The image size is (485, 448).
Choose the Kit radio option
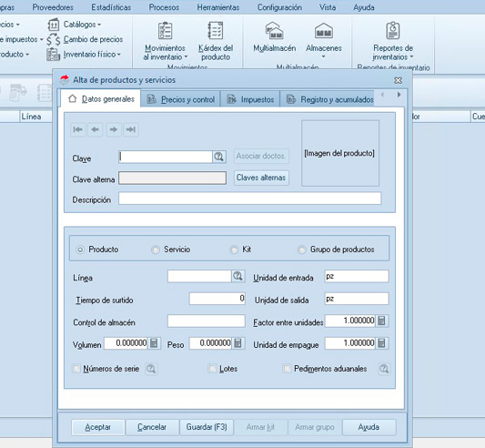(x=234, y=249)
